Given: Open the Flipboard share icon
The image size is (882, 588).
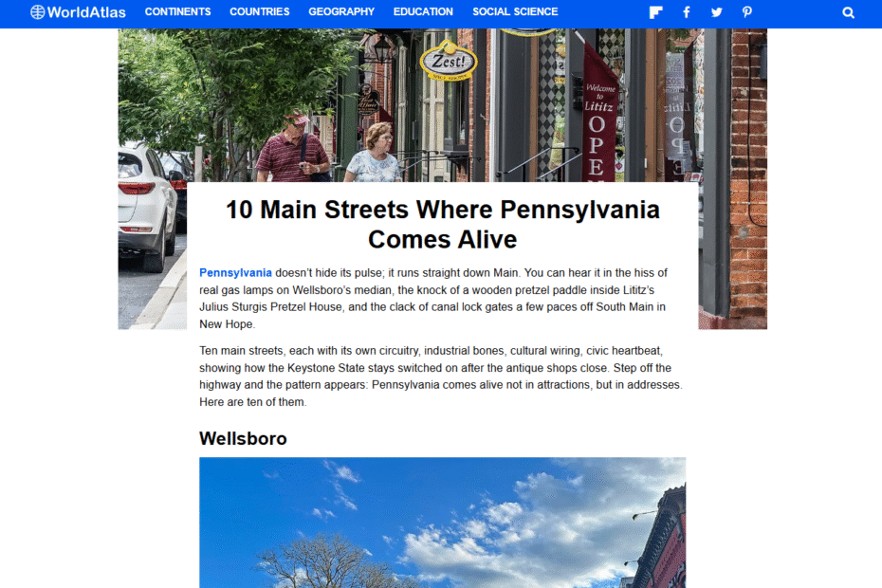Looking at the screenshot, I should 655,12.
